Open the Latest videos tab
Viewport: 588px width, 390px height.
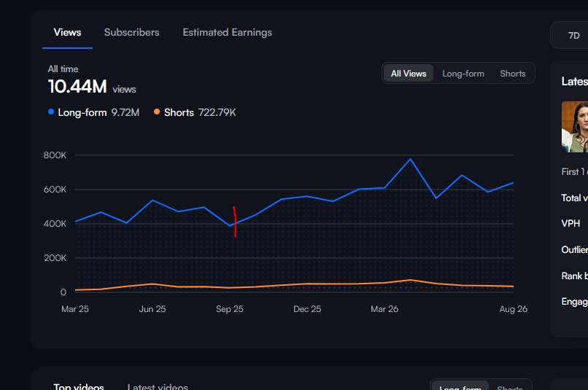click(x=158, y=386)
